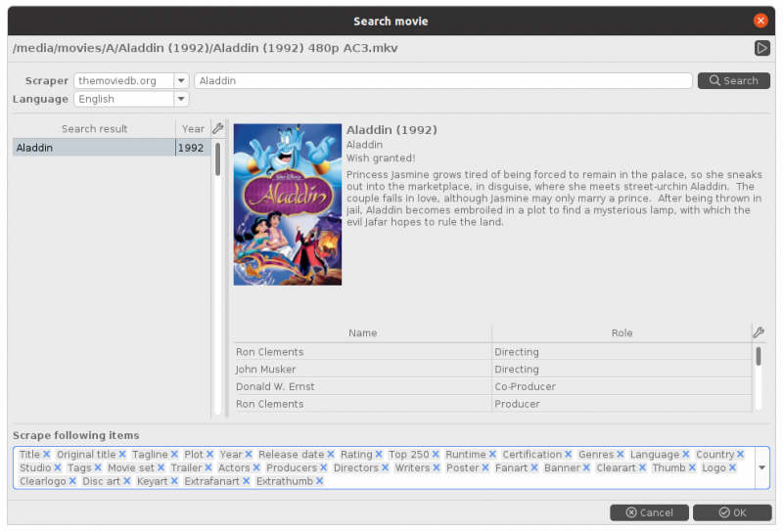Remove the Year scrape tag
The height and width of the screenshot is (532, 783).
pos(249,454)
